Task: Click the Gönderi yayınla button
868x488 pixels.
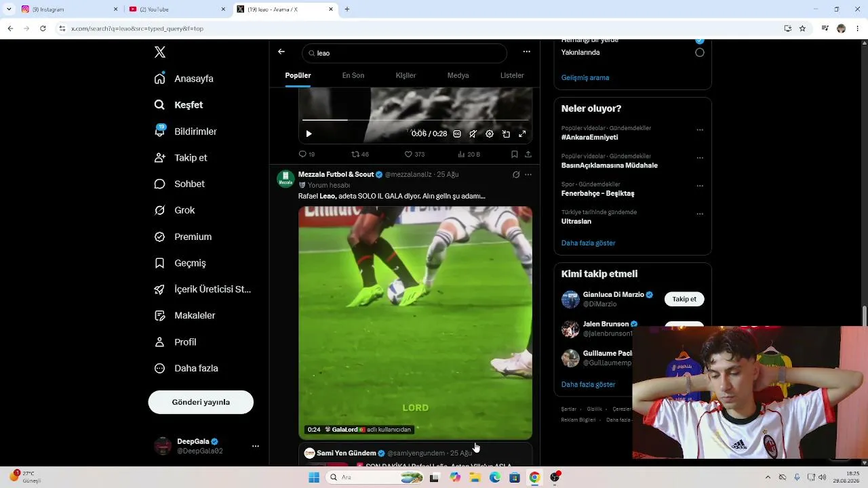Action: [x=201, y=402]
